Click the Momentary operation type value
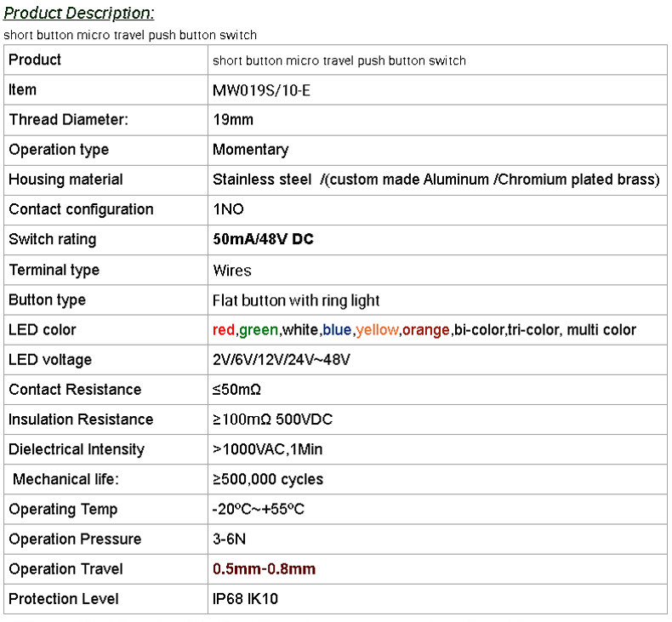 coord(250,150)
